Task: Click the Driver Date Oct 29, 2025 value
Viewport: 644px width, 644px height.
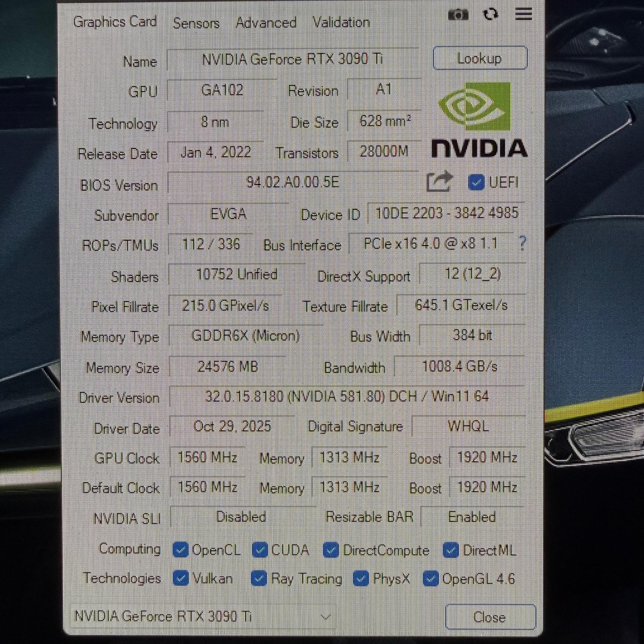Action: pos(232,427)
